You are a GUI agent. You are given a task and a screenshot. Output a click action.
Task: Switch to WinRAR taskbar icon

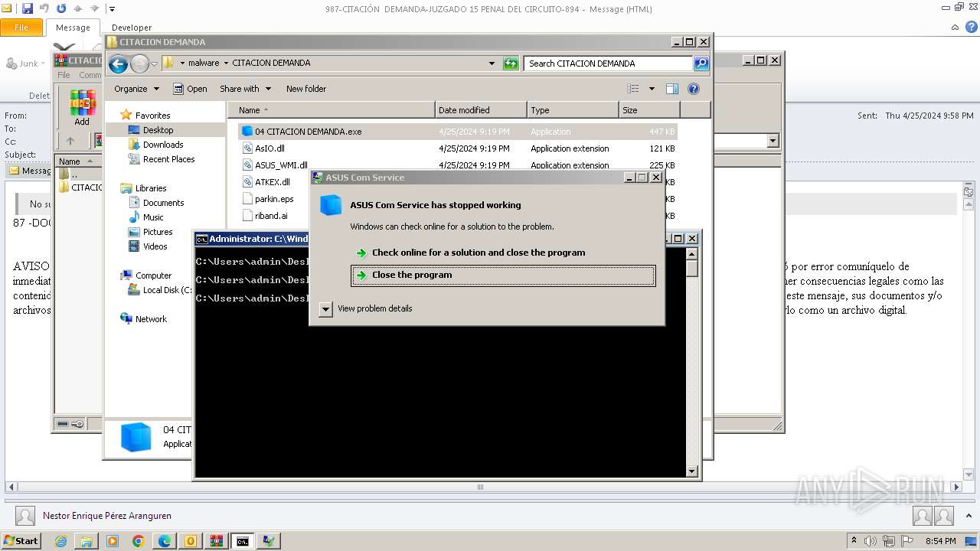pyautogui.click(x=217, y=541)
